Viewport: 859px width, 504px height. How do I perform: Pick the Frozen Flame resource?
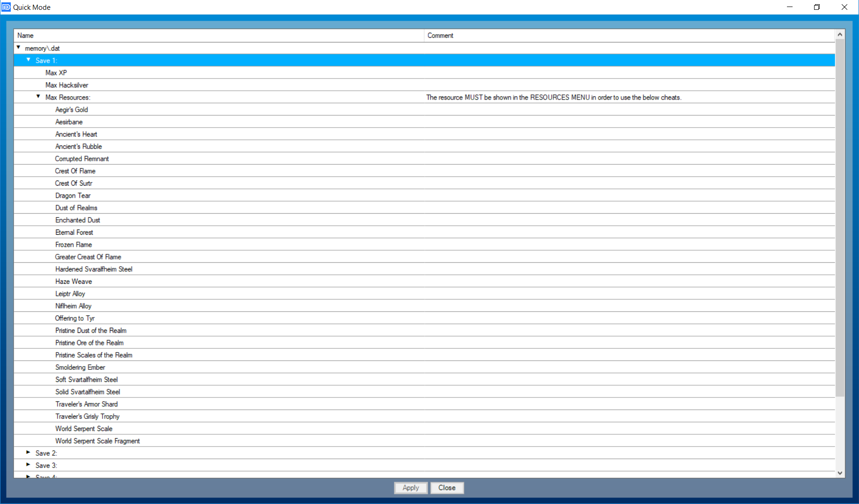(x=73, y=245)
